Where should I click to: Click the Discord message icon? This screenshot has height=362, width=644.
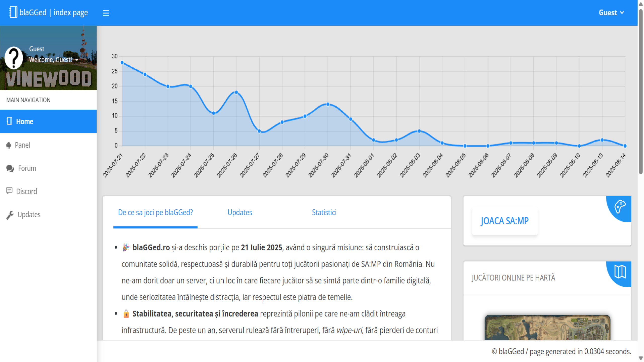pyautogui.click(x=9, y=191)
